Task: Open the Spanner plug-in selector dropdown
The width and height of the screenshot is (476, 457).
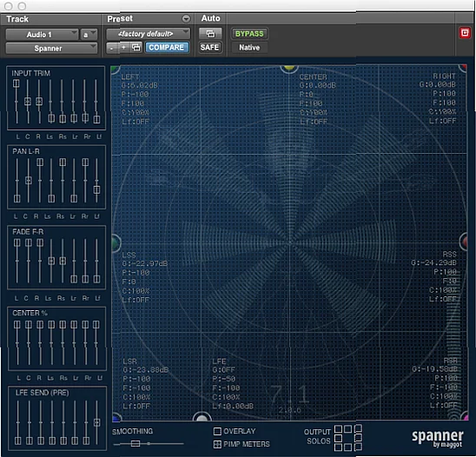Action: point(51,48)
